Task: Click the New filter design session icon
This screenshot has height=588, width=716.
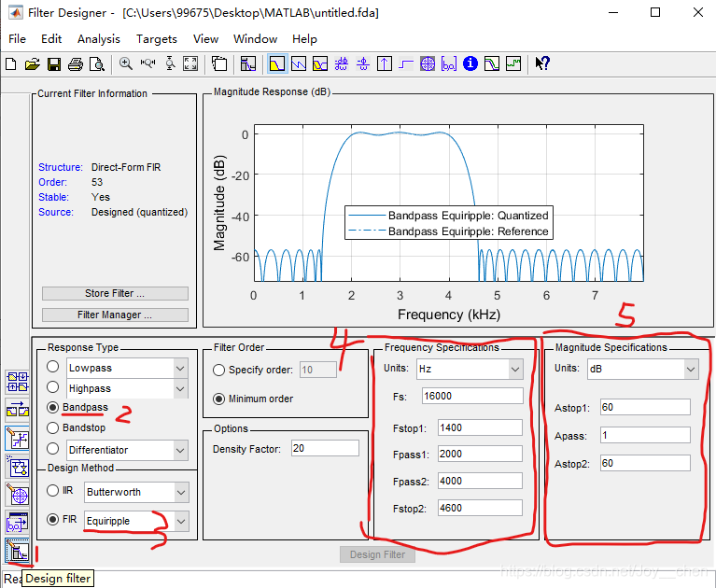Action: click(x=11, y=63)
